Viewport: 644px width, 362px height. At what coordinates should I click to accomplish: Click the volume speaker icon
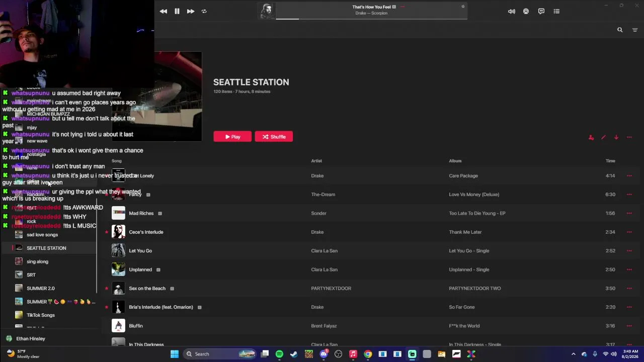pyautogui.click(x=511, y=11)
